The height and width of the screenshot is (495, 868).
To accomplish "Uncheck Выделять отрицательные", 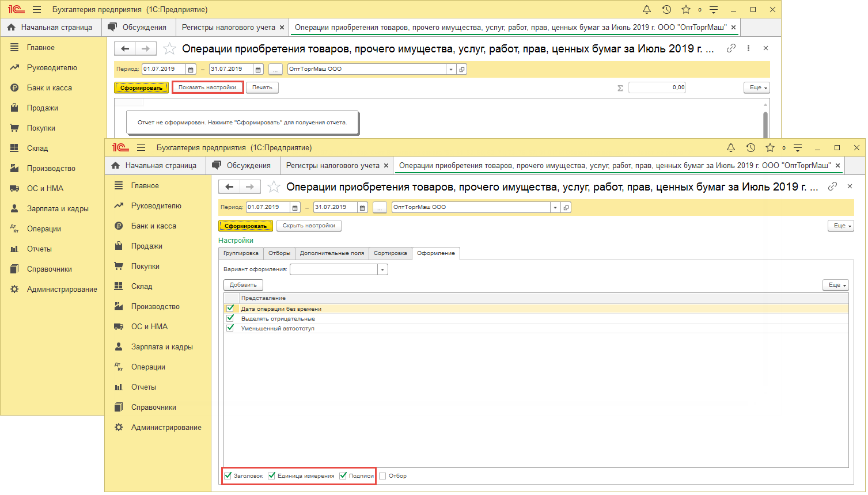I will point(230,318).
